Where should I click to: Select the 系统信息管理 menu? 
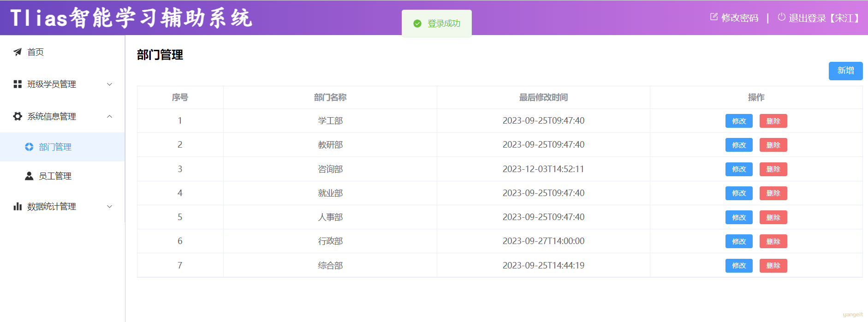coord(62,116)
